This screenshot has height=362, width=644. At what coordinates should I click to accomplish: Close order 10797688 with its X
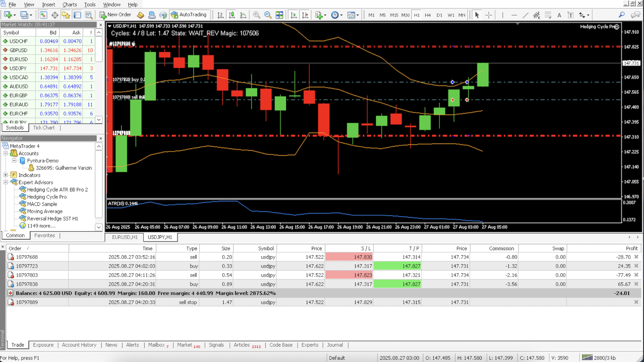click(x=636, y=257)
